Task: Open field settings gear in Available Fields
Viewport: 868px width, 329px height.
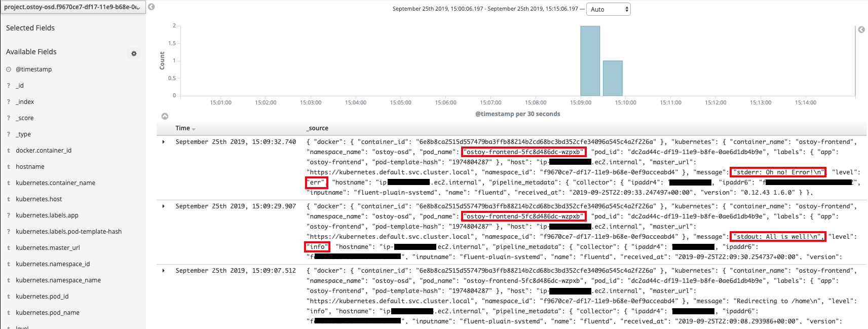Action: 134,53
